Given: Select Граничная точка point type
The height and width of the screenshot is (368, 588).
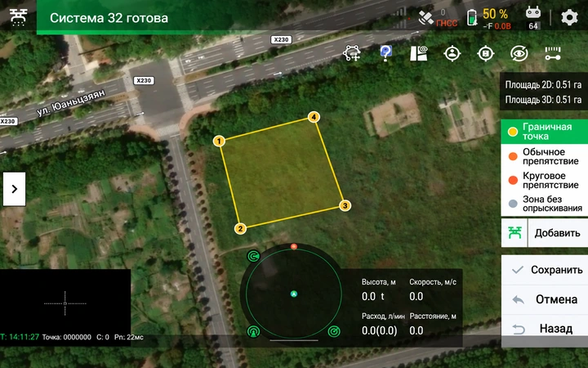Looking at the screenshot, I should pos(544,132).
